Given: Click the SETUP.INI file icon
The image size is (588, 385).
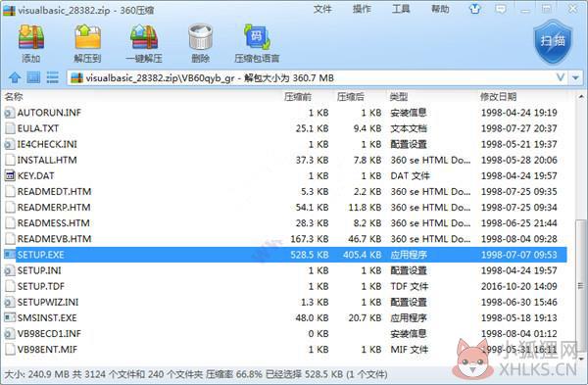Looking at the screenshot, I should [10, 270].
